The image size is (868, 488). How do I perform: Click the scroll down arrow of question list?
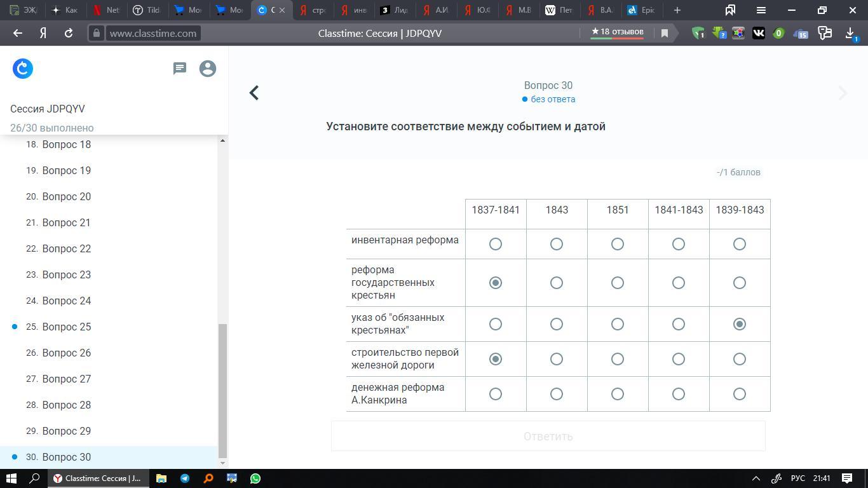tap(222, 463)
